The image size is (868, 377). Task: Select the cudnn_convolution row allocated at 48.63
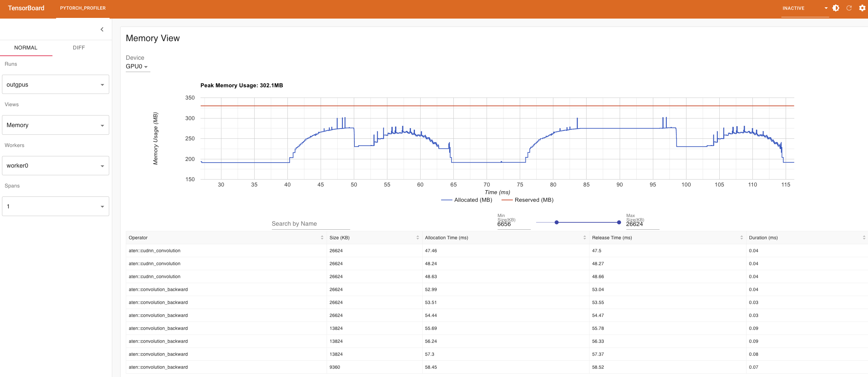(497, 276)
